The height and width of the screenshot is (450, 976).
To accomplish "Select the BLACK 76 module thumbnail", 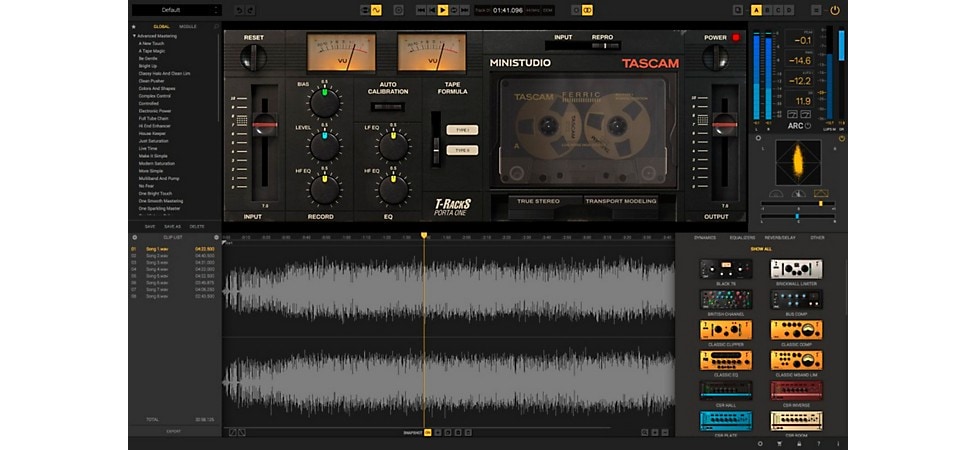I will pyautogui.click(x=726, y=269).
